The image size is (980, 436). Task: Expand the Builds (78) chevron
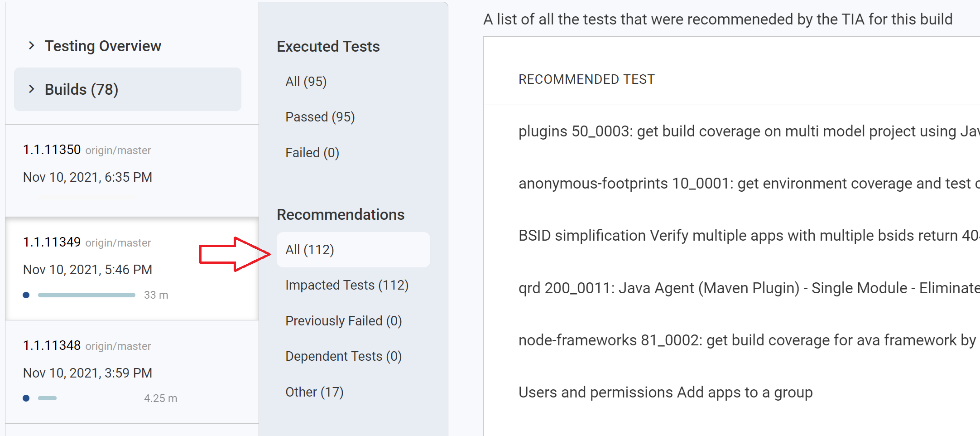(31, 89)
